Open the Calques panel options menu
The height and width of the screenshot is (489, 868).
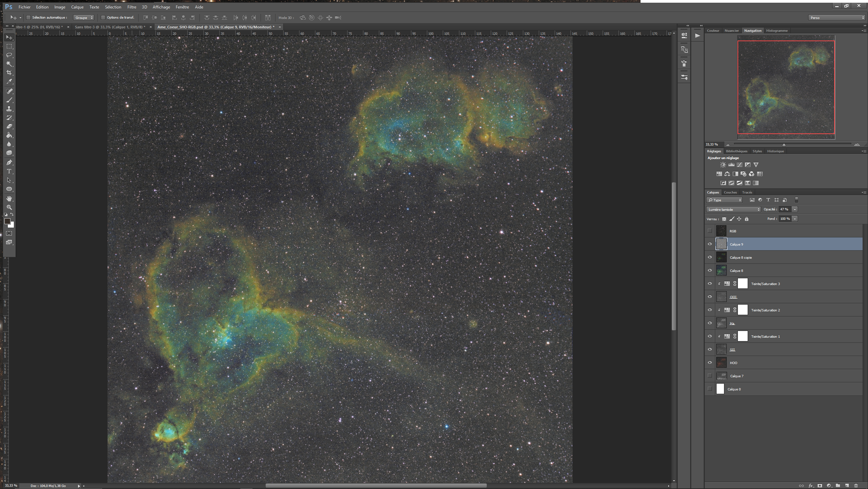(864, 192)
